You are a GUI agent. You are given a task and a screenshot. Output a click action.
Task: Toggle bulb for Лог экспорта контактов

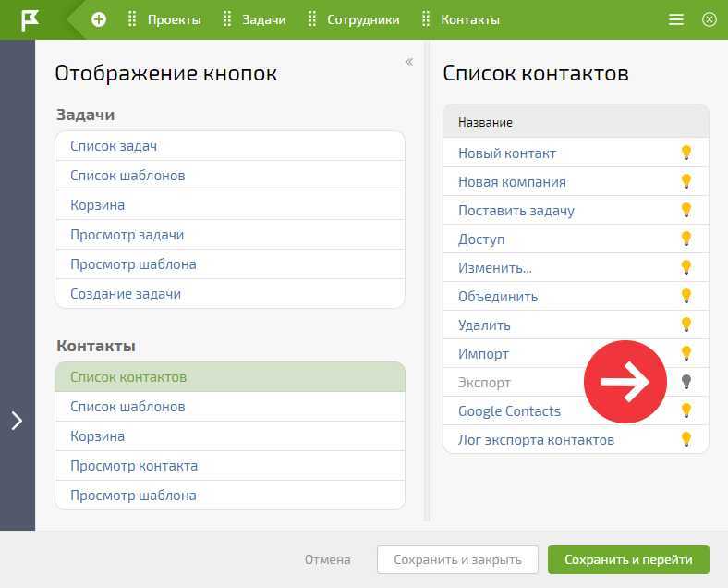[686, 439]
